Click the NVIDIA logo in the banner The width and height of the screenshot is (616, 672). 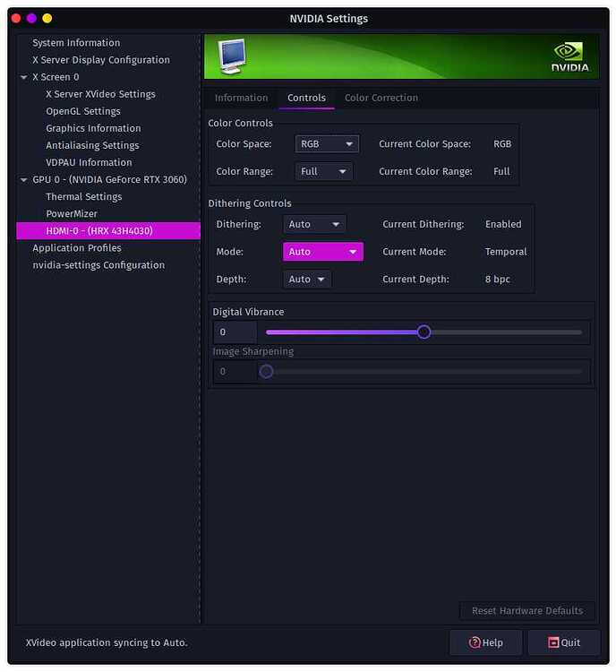[569, 56]
